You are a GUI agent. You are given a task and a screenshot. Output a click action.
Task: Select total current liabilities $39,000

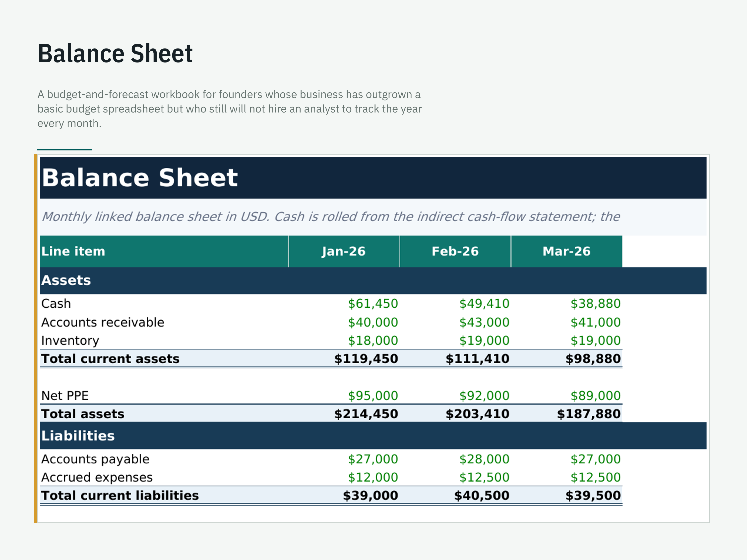click(x=371, y=496)
